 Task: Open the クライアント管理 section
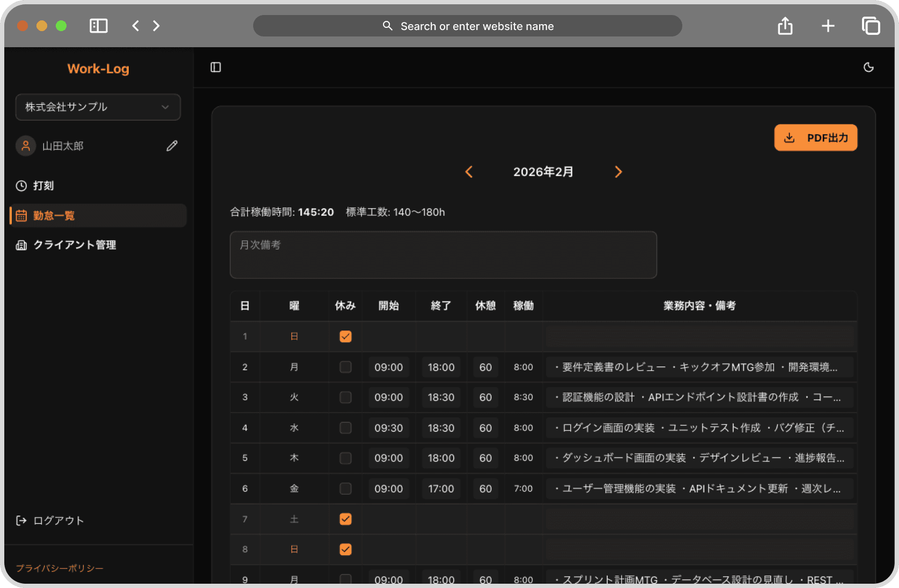point(75,245)
